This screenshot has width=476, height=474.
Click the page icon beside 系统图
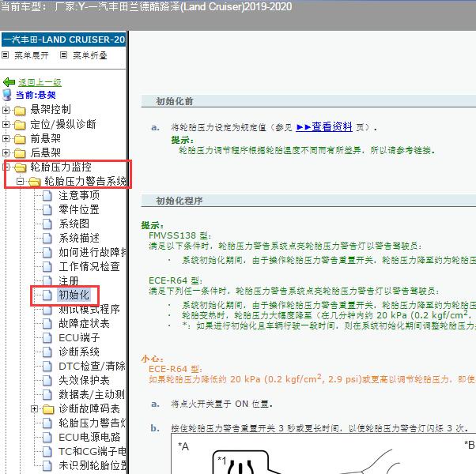[x=47, y=224]
